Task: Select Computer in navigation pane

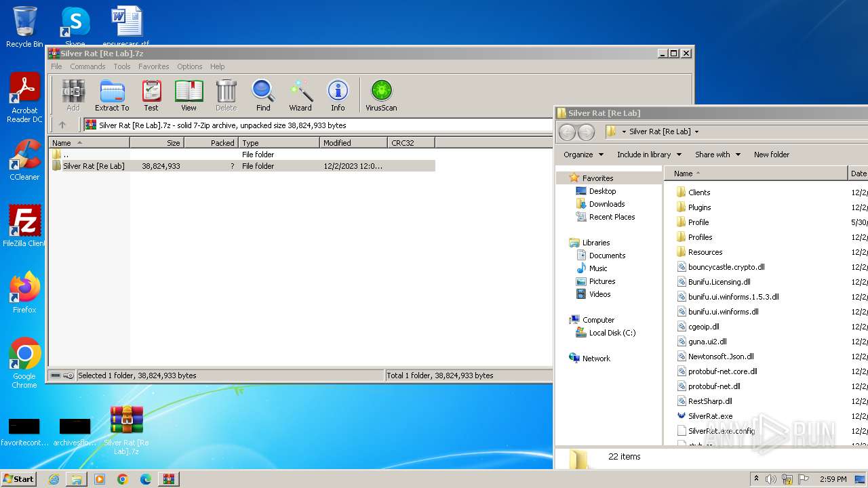Action: click(598, 320)
